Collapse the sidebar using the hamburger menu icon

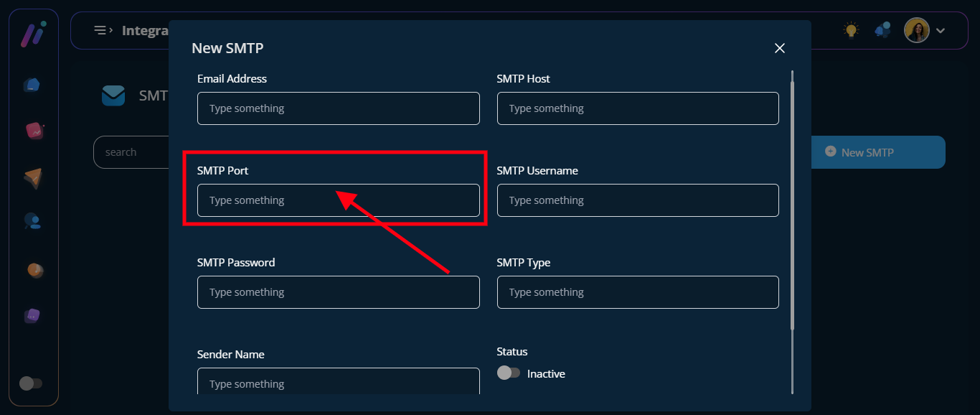(x=103, y=30)
